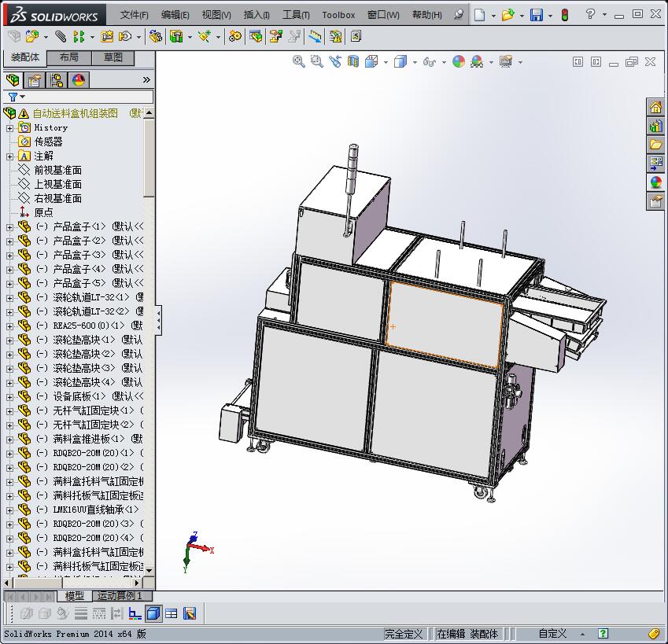Click the green help status icon
The image size is (668, 644).
tap(603, 633)
